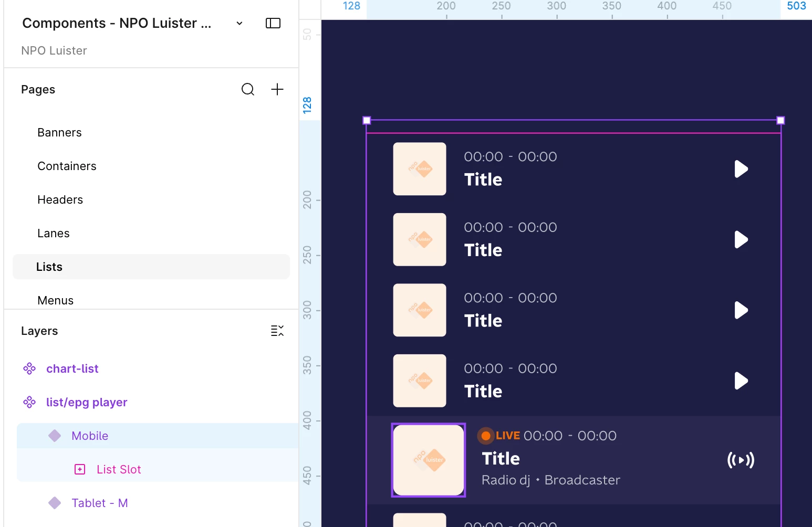Select the list/epg player layer
The image size is (812, 527).
click(87, 402)
